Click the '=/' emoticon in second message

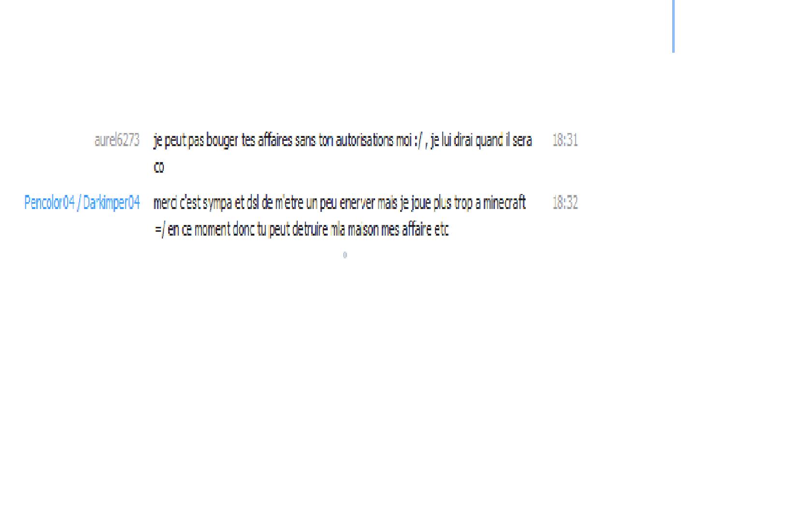click(160, 229)
